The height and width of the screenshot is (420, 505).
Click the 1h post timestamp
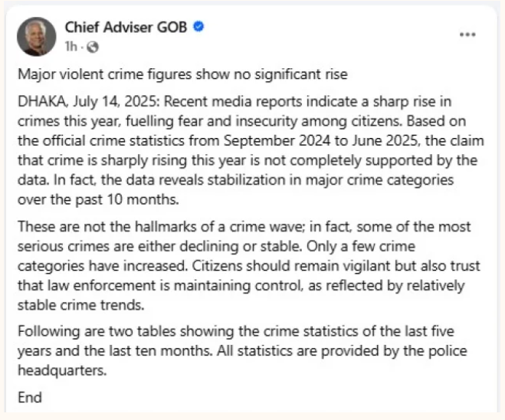(x=71, y=46)
